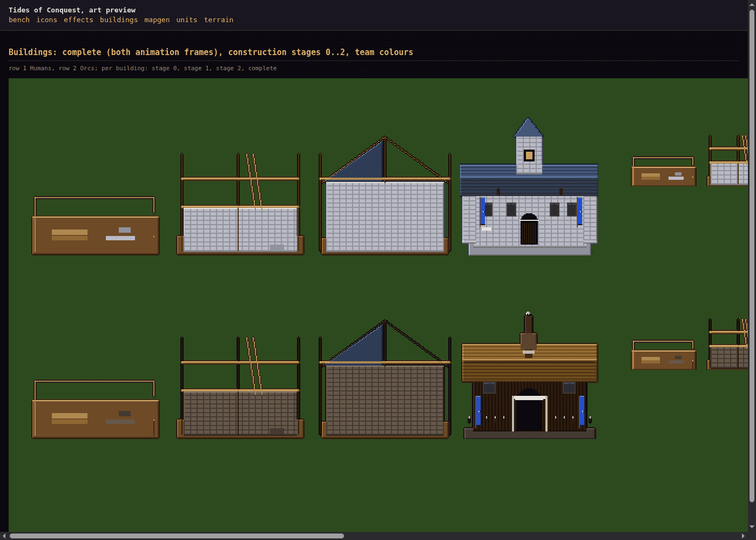
Task: Click the large Orc stage 1 scaffold sprite
Action: 240,388
